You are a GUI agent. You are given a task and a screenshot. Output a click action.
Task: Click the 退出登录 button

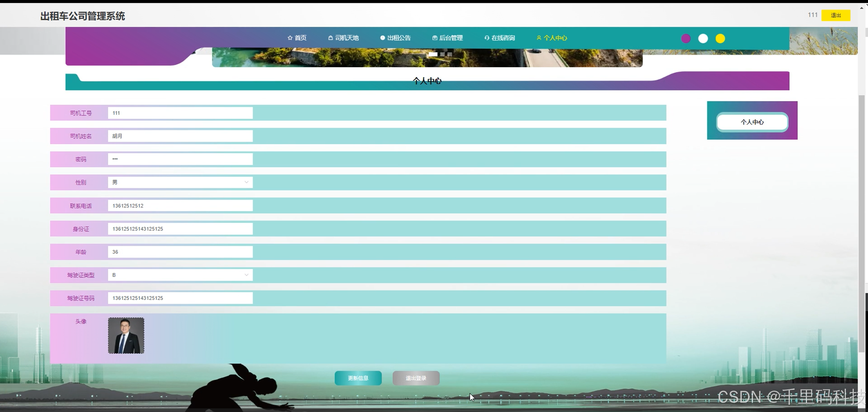click(x=416, y=378)
